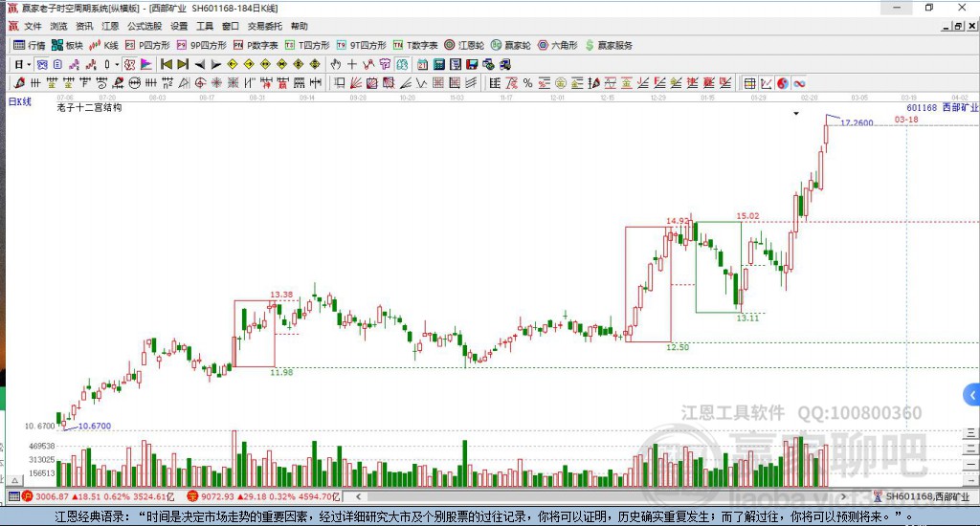The image size is (980, 526).
Task: Select the red pencil drawing tool
Action: click(x=19, y=83)
